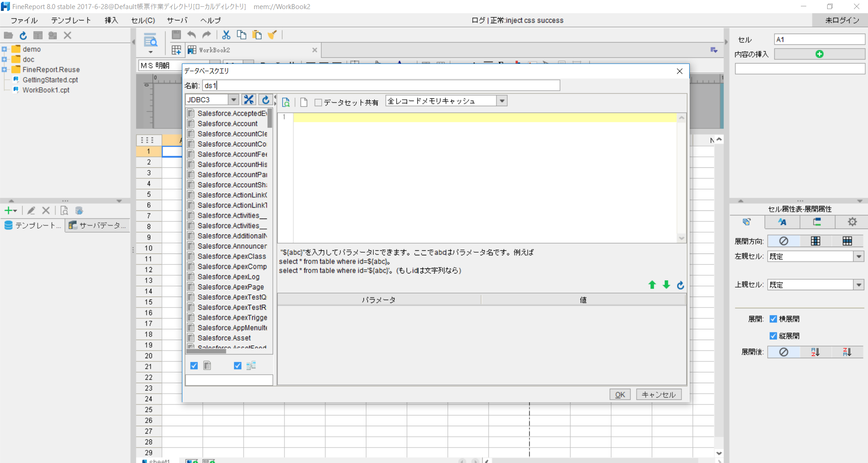
Task: Switch to サーバデータ tab
Action: [x=97, y=225]
